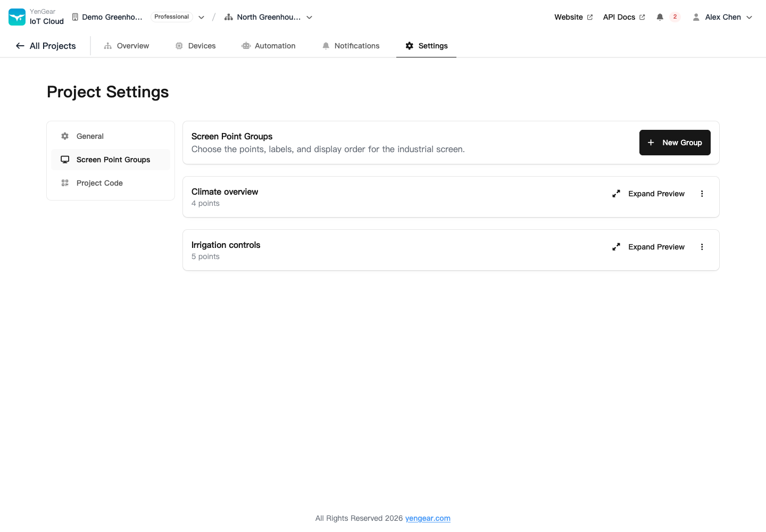766x532 pixels.
Task: Switch to the Notifications tab
Action: pyautogui.click(x=351, y=46)
